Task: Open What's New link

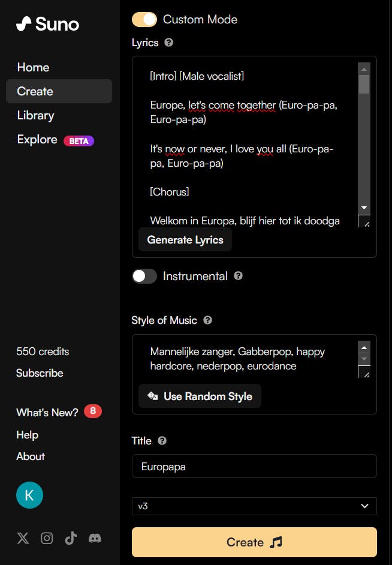Action: pos(47,412)
